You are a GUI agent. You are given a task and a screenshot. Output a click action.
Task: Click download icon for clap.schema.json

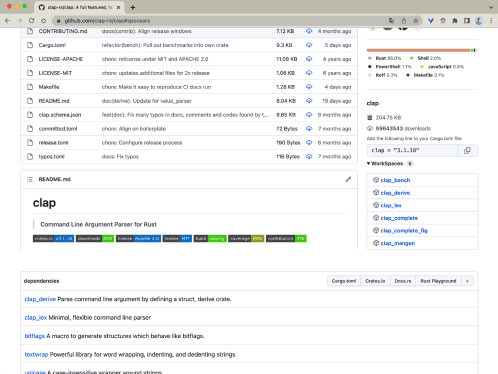click(x=309, y=115)
